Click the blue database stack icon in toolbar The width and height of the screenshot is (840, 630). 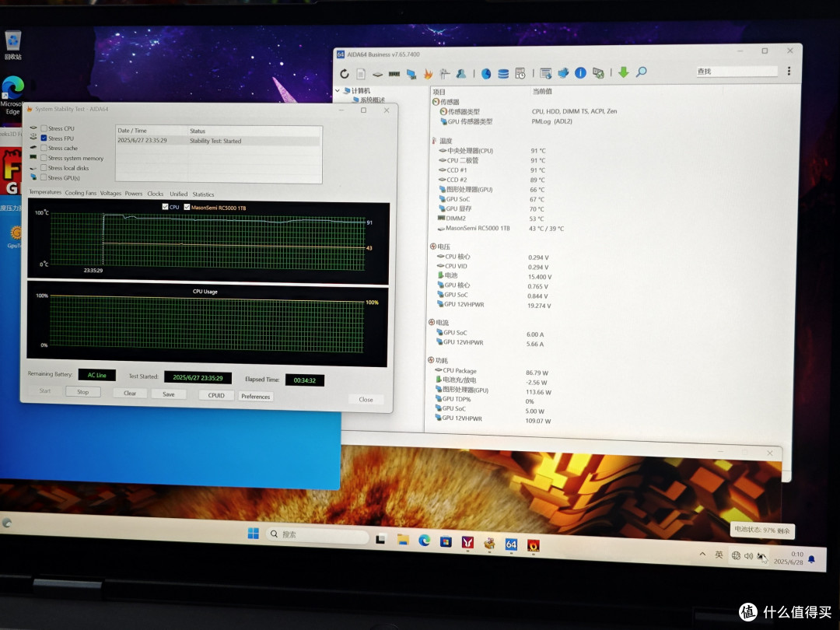click(x=503, y=73)
